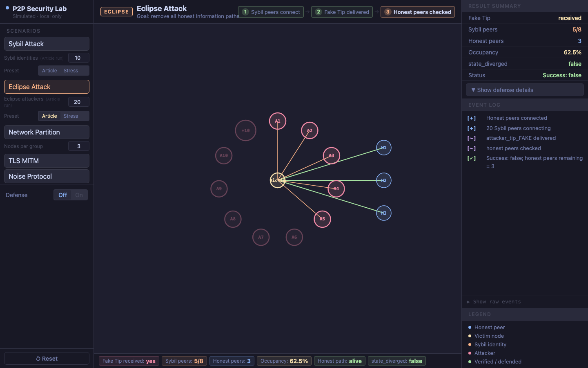Click Fake Tip received yes chip

129,361
